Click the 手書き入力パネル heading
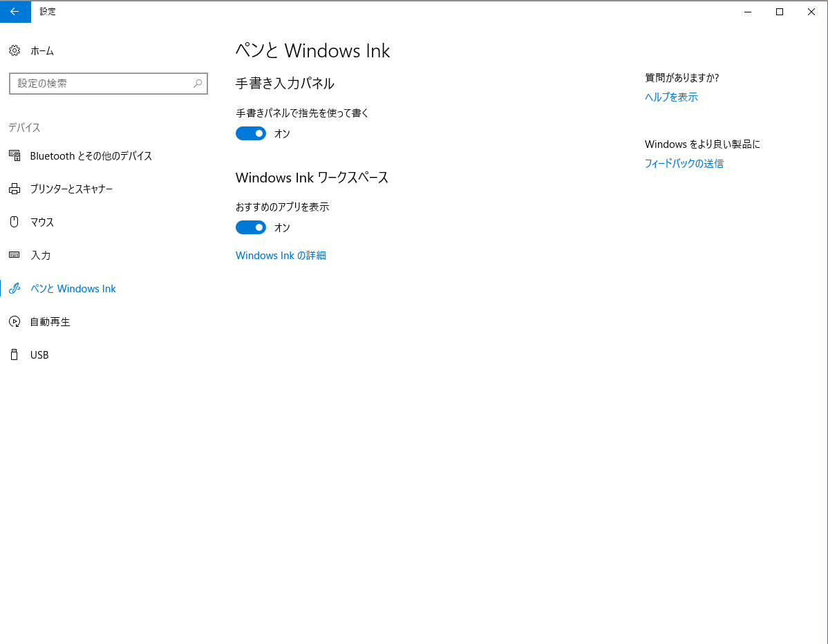Viewport: 828px width, 644px height. [x=285, y=84]
